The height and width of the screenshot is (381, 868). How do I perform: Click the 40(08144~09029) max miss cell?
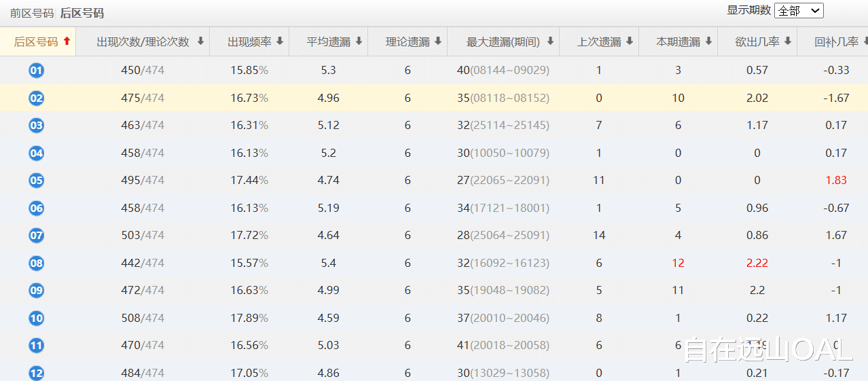[503, 71]
